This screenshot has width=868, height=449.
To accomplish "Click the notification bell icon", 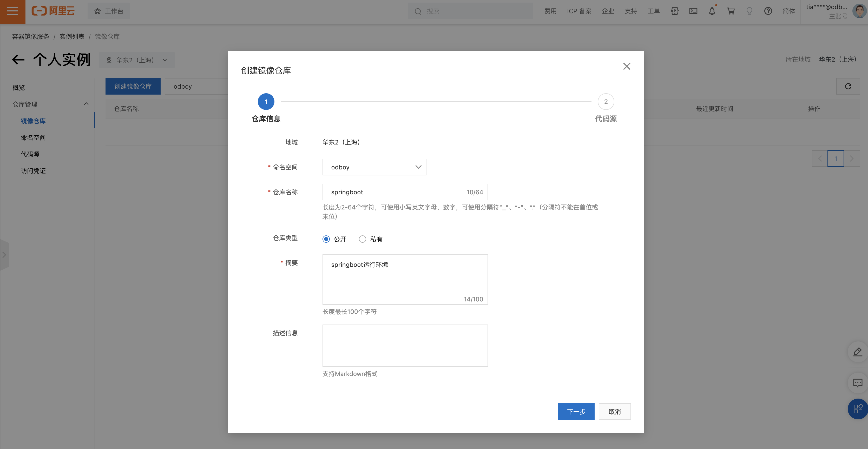I will (x=712, y=11).
